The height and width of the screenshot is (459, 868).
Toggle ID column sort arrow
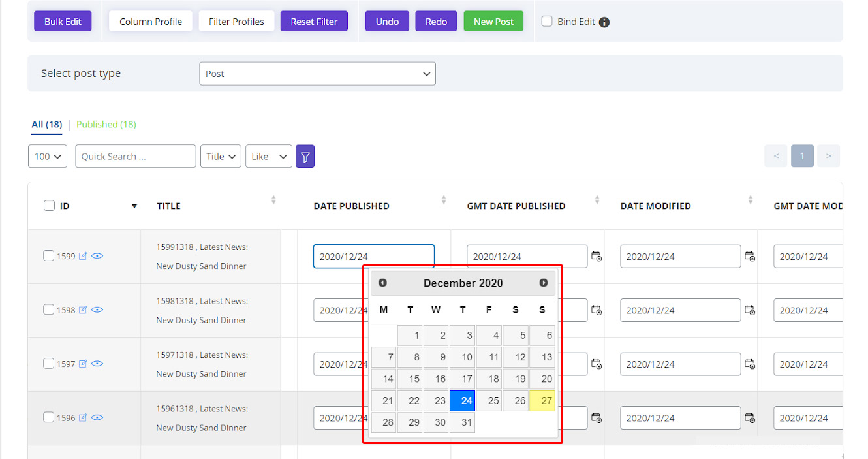pyautogui.click(x=134, y=206)
